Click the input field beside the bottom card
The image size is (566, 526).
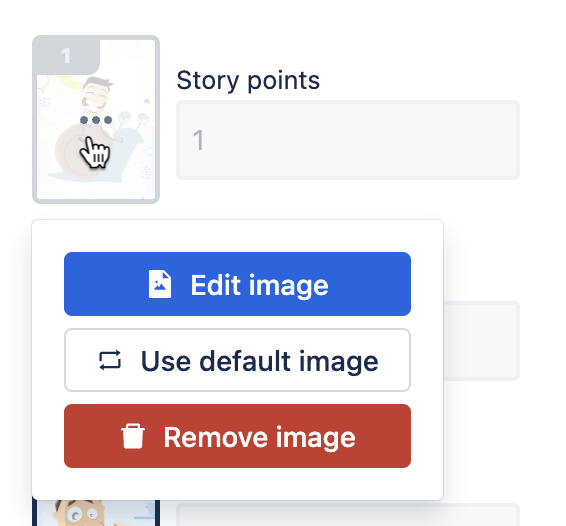tap(348, 515)
